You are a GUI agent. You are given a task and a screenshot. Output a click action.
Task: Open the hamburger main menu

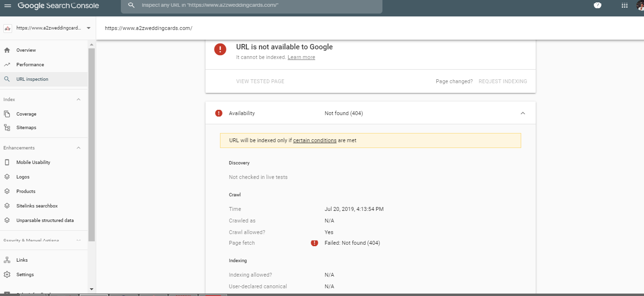(x=7, y=6)
